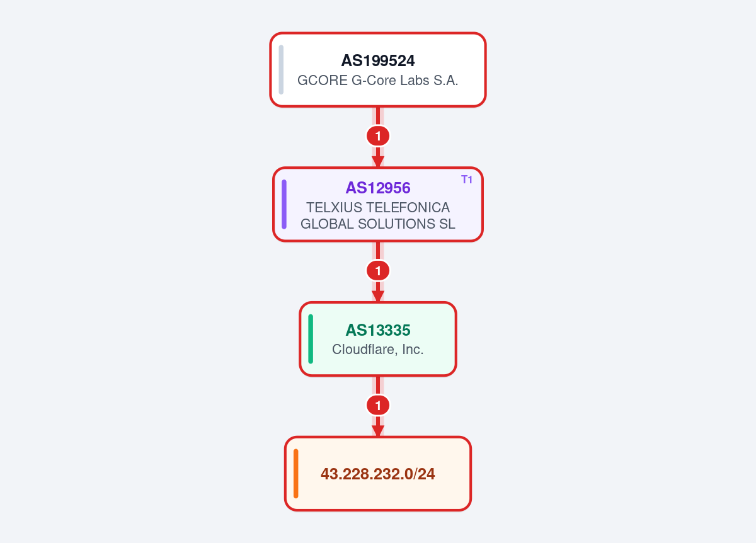Click the arrowhead pointing into prefix node

[378, 432]
